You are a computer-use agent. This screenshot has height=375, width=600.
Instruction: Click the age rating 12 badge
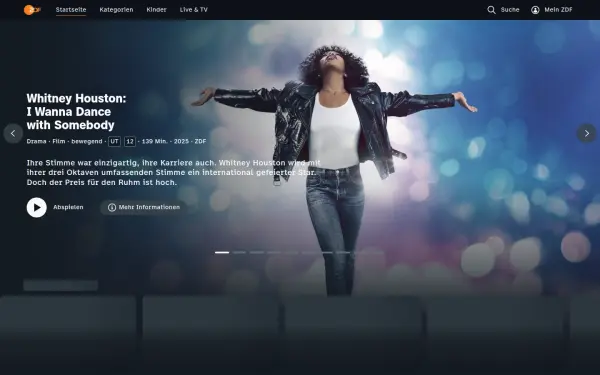click(x=130, y=142)
